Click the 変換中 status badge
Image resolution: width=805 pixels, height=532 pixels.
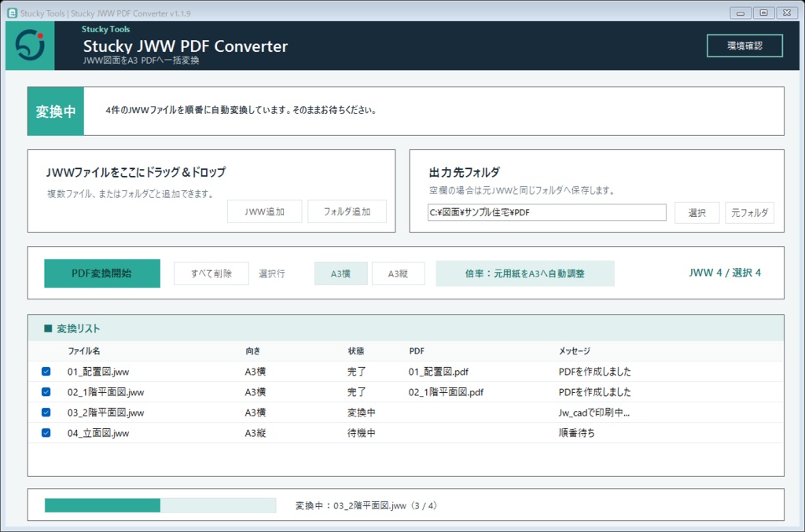pyautogui.click(x=56, y=112)
